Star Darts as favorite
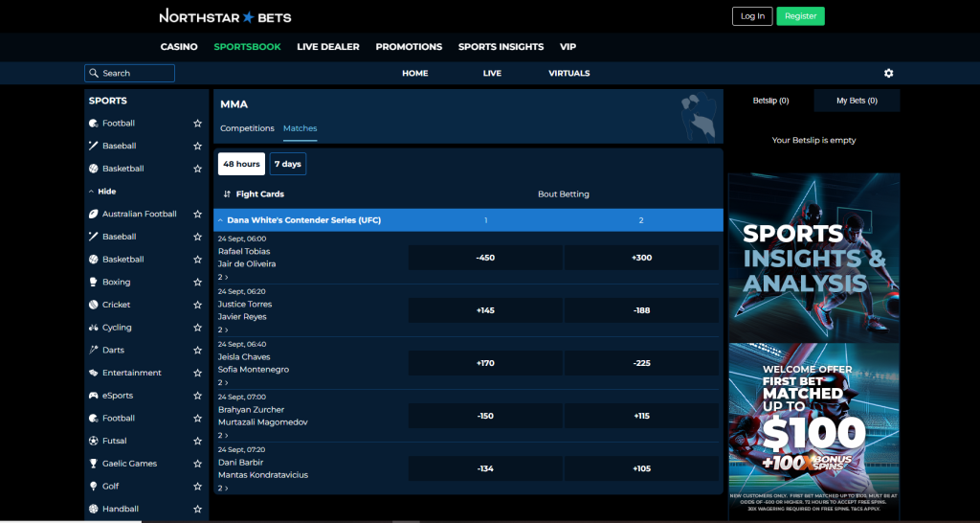This screenshot has width=980, height=523. [x=197, y=351]
